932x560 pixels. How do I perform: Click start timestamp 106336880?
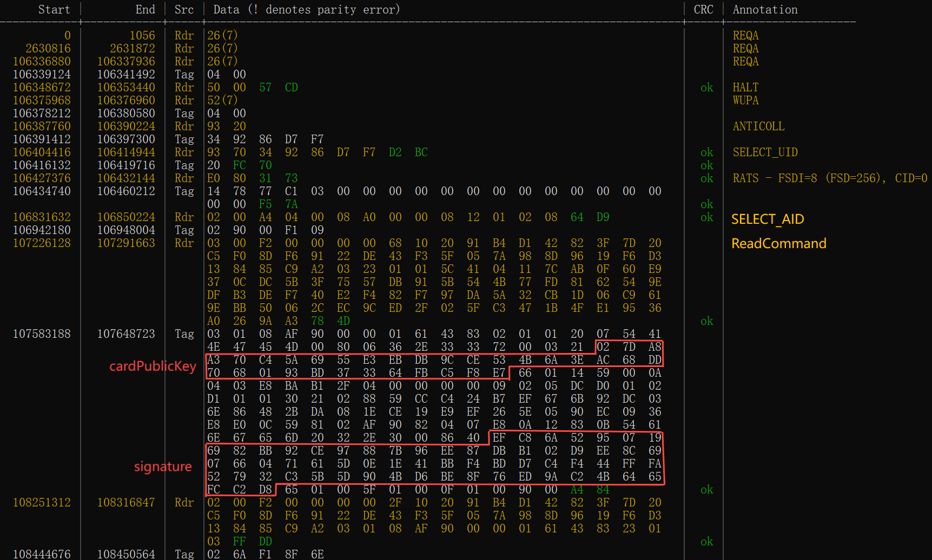42,62
